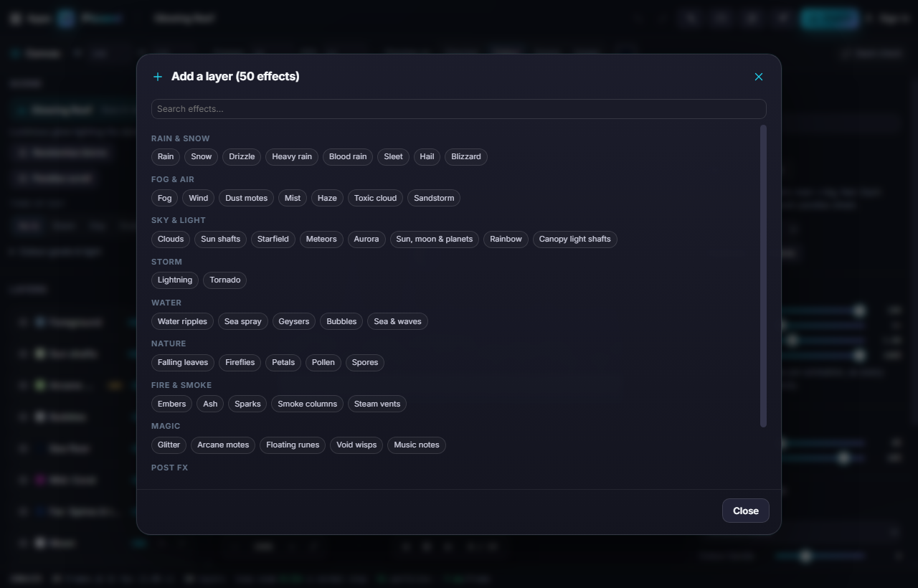918x588 pixels.
Task: Select the Drizzle effect
Action: click(242, 157)
